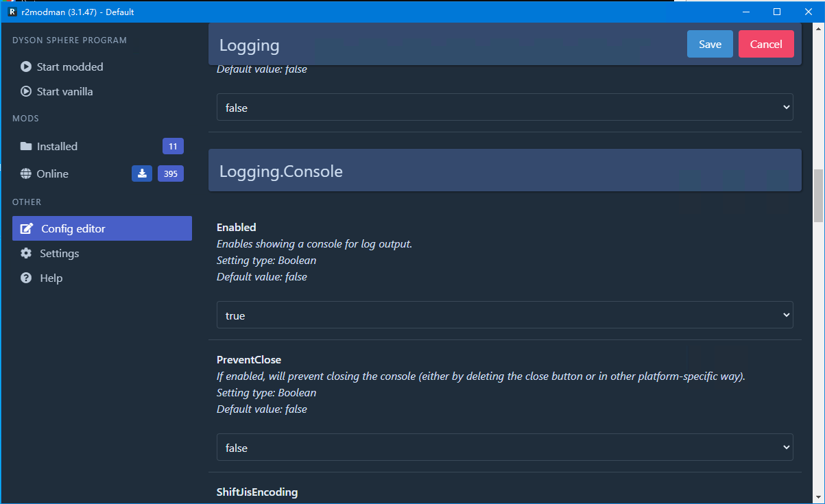The height and width of the screenshot is (504, 825).
Task: Click the mod download icon next to Online
Action: 142,173
